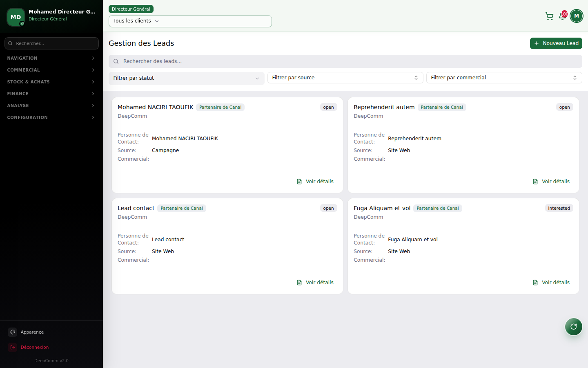Screen dimensions: 588x368
Task: Click the interested status badge
Action: click(x=559, y=208)
